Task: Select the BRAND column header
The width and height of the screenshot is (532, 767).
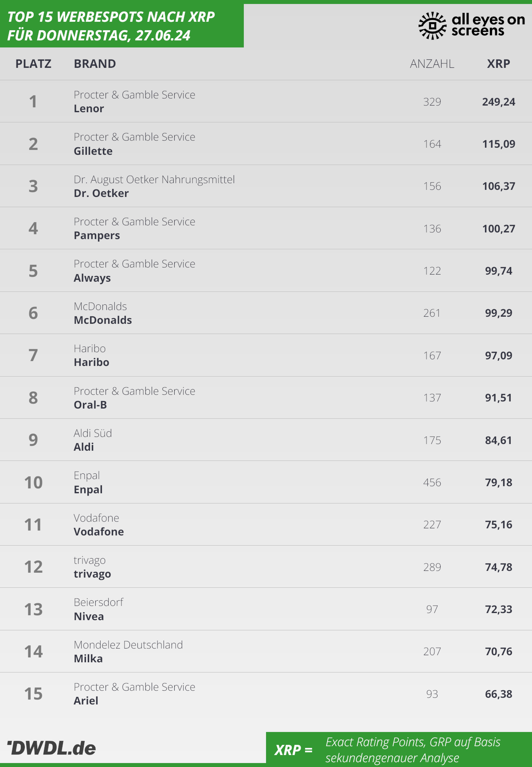Action: [x=95, y=64]
